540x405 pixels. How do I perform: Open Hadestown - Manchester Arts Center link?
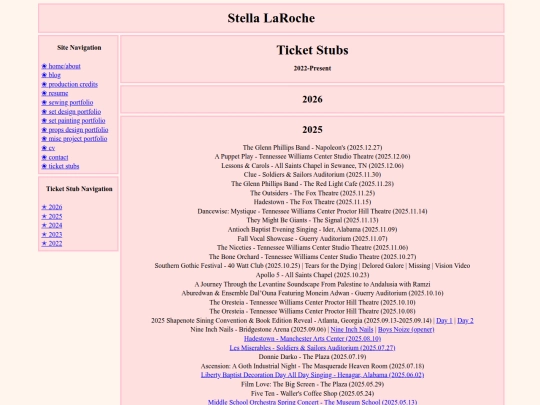[312, 339]
